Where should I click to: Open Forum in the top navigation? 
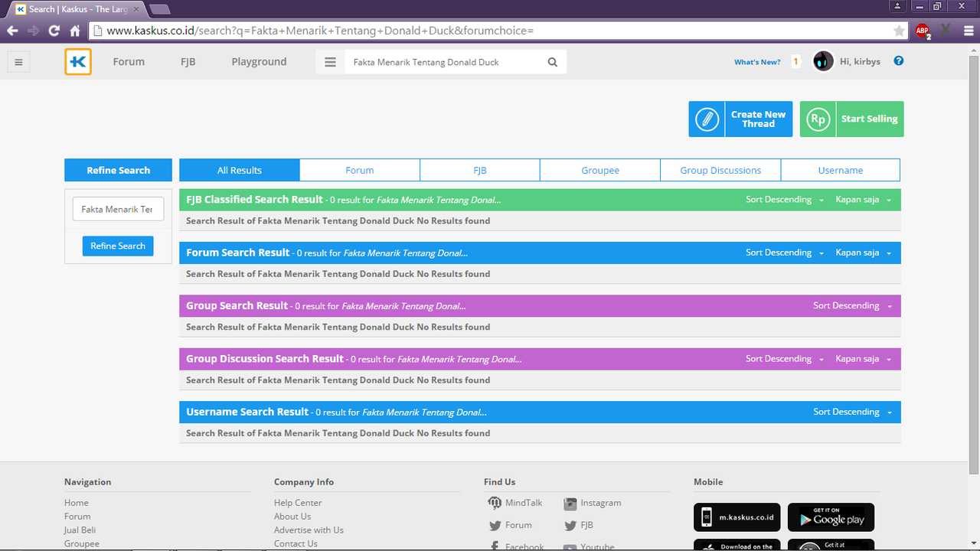(x=129, y=62)
